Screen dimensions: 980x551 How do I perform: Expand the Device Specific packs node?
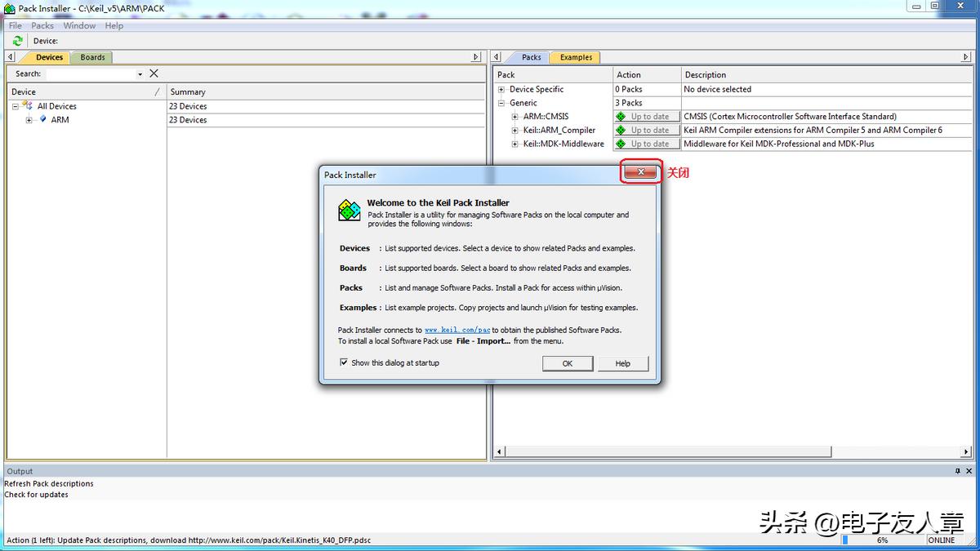501,90
